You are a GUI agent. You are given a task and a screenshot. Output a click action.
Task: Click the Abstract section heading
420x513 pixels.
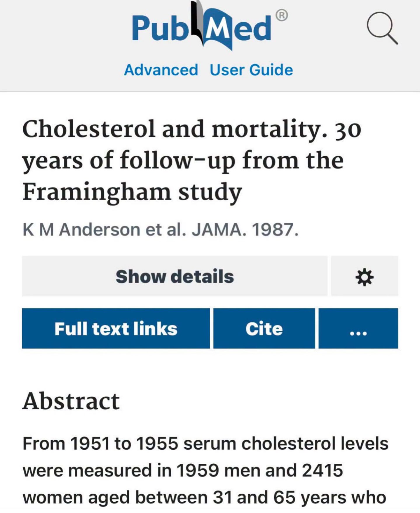[x=71, y=401]
